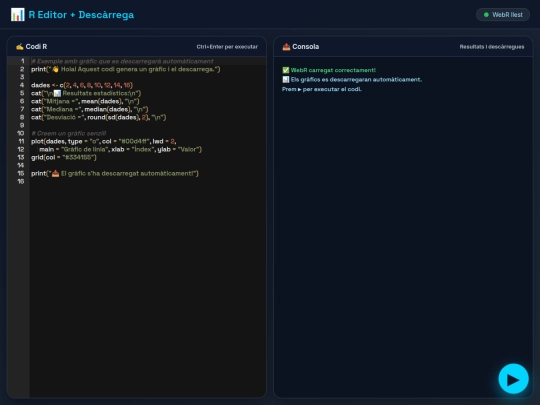Click line number 9 in the gutter

22,125
